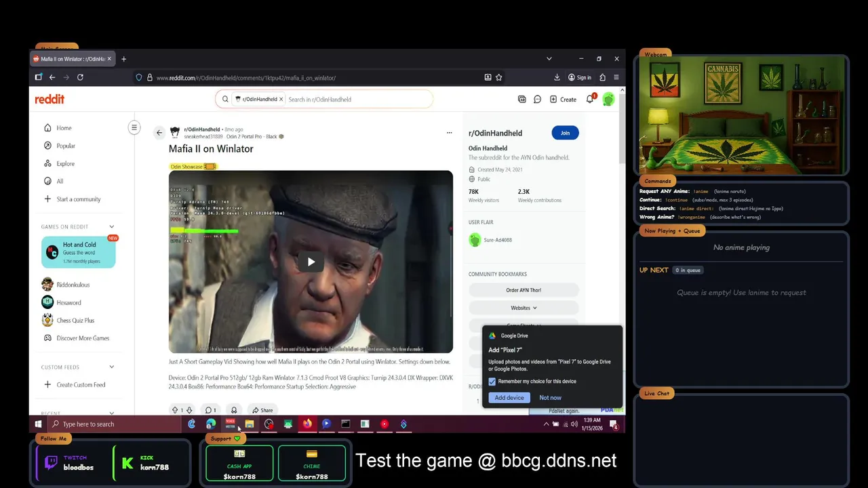This screenshot has width=868, height=488.
Task: Join r/OdinHandheld community
Action: click(x=565, y=133)
